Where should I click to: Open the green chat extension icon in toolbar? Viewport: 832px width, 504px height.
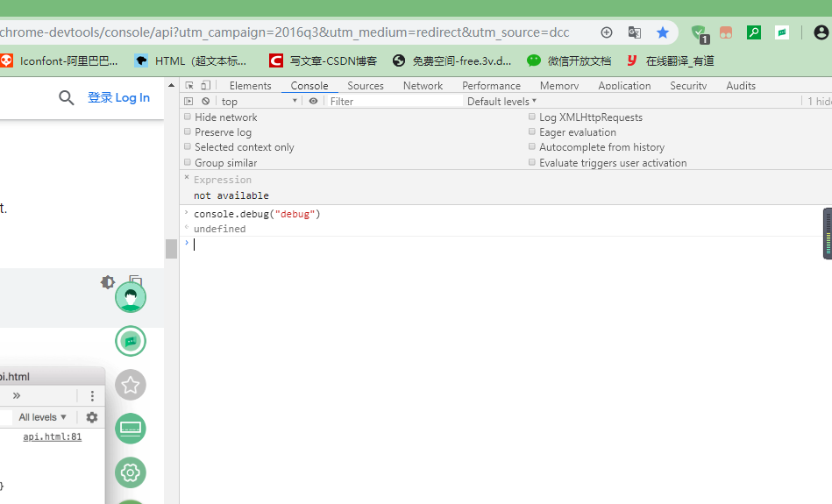782,33
